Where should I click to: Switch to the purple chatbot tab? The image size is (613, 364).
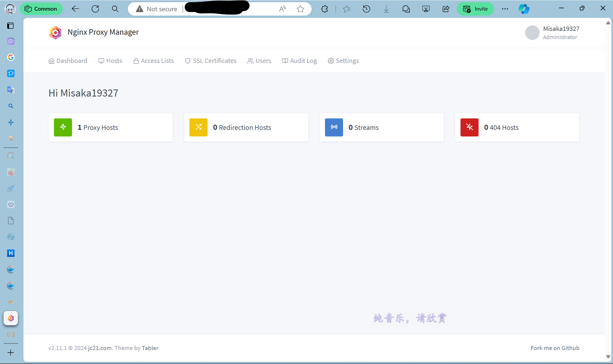point(11,41)
